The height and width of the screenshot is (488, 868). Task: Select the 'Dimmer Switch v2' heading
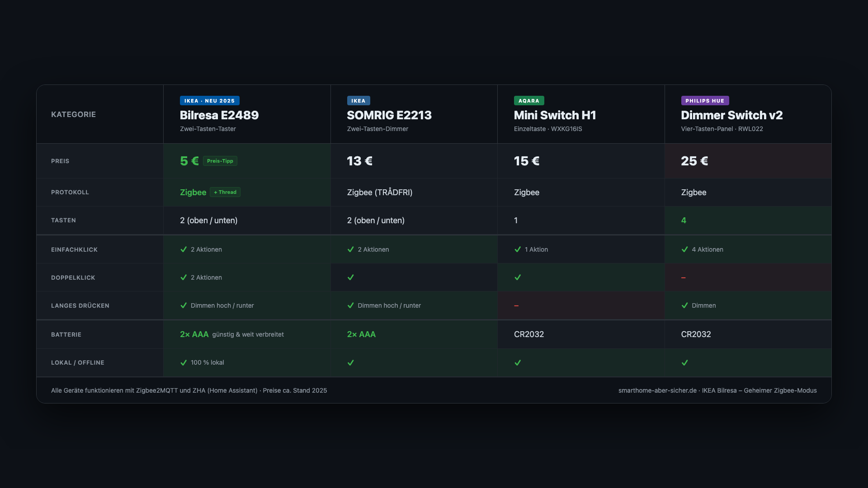(732, 115)
